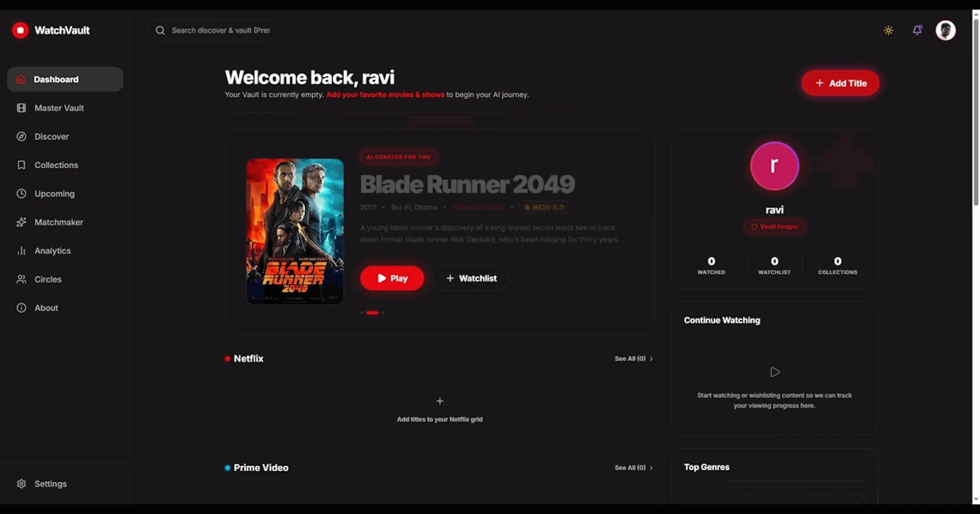Open the Dashboard home icon
This screenshot has width=980, height=514.
coord(21,80)
